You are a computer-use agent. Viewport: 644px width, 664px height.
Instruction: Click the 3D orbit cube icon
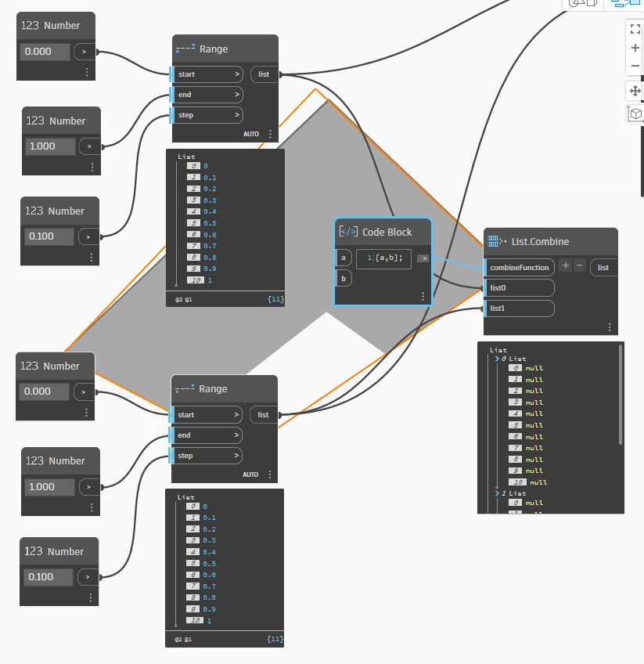point(635,114)
